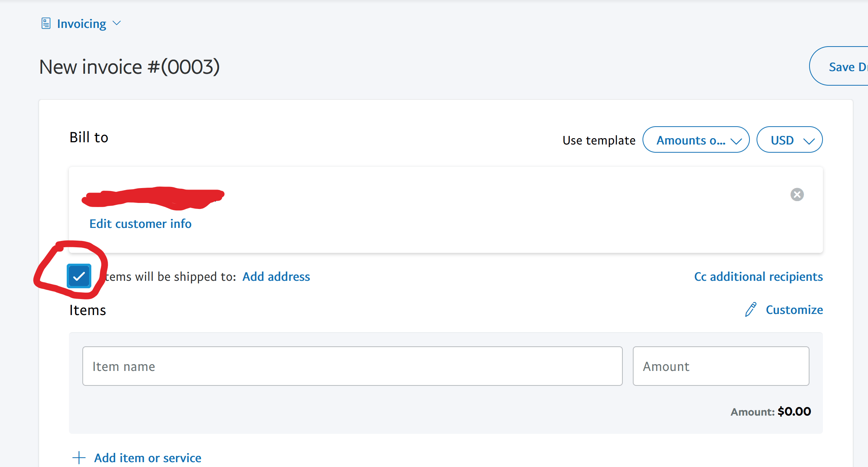Click Add item or service
Image resolution: width=868 pixels, height=467 pixels.
pos(148,458)
